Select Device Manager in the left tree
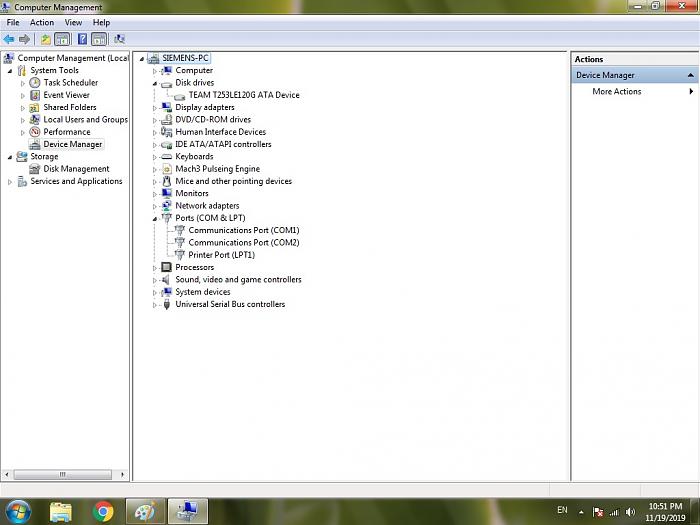Screen dimensions: 700x525 (73, 144)
